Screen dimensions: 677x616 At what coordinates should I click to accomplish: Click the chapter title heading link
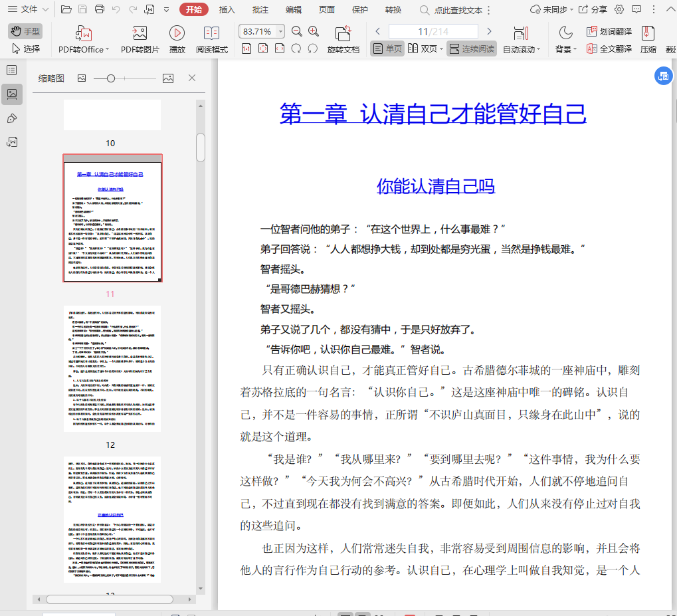pyautogui.click(x=433, y=114)
